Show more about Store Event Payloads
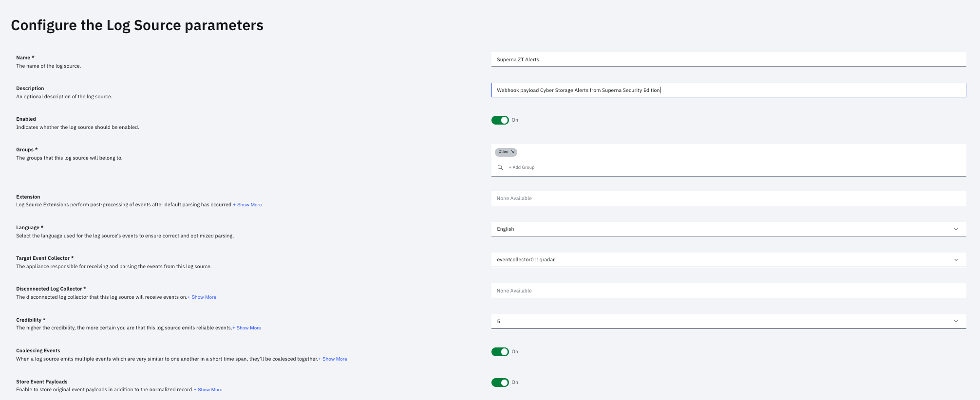The image size is (980, 400). coord(208,390)
